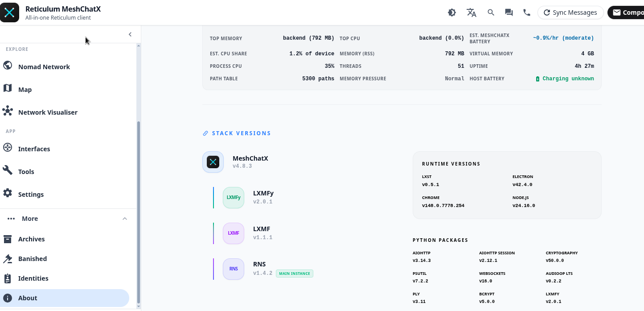The height and width of the screenshot is (311, 644).
Task: Click the Stack Versions link icon
Action: (x=205, y=133)
